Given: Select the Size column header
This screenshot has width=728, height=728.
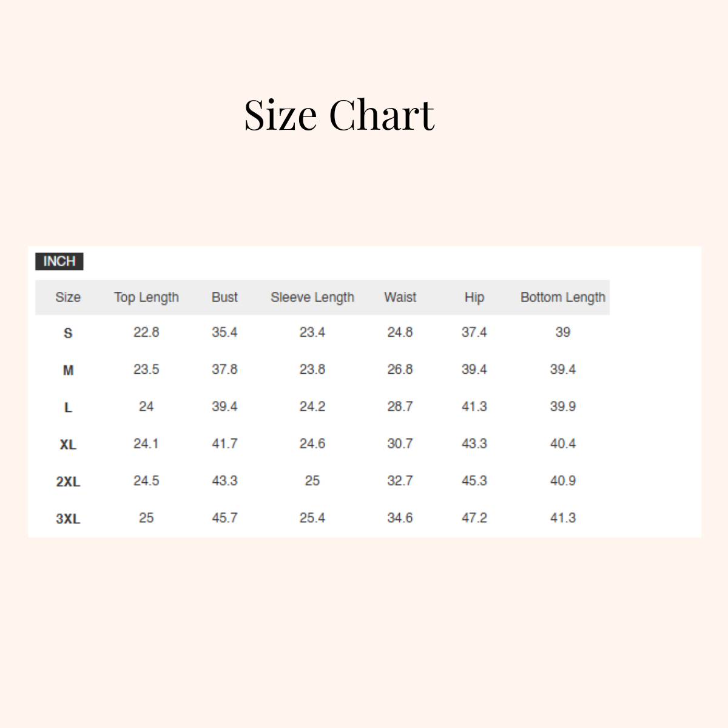Looking at the screenshot, I should 68,297.
